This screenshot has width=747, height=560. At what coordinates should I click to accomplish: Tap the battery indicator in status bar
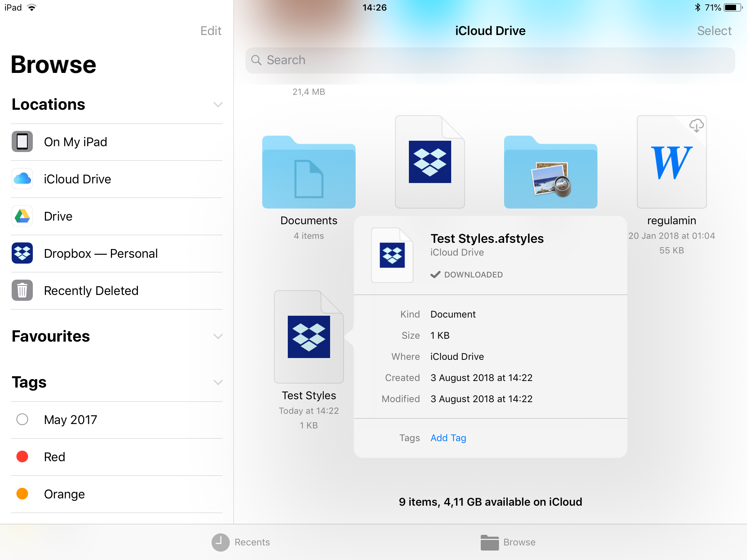[732, 8]
